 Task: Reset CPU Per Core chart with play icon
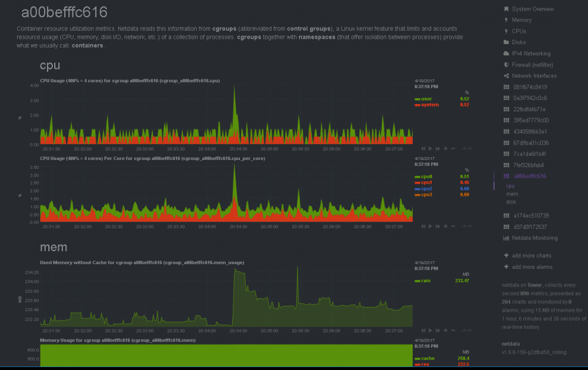pyautogui.click(x=430, y=226)
